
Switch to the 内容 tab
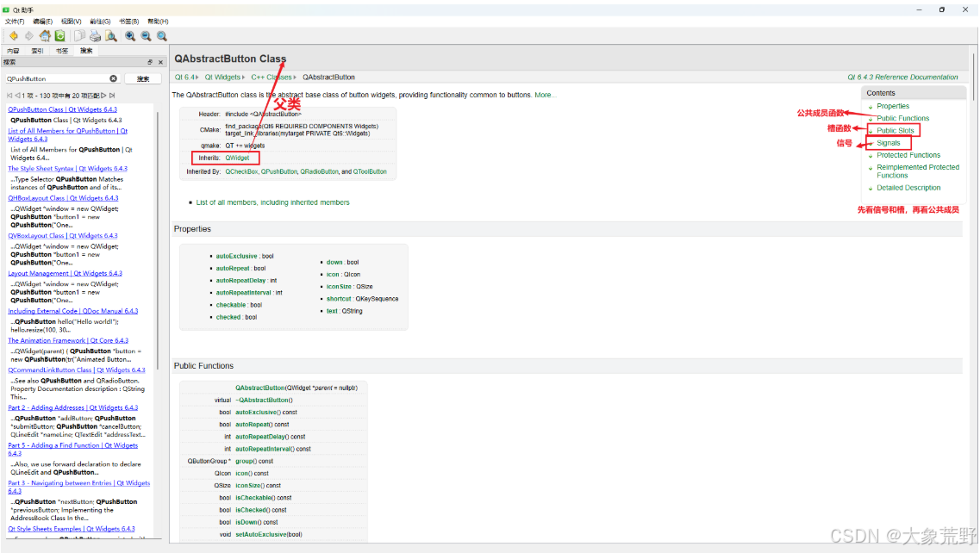(x=13, y=51)
